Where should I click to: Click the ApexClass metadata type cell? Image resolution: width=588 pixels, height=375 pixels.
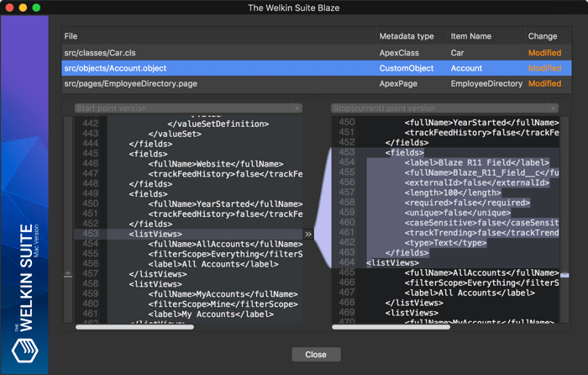pos(399,53)
